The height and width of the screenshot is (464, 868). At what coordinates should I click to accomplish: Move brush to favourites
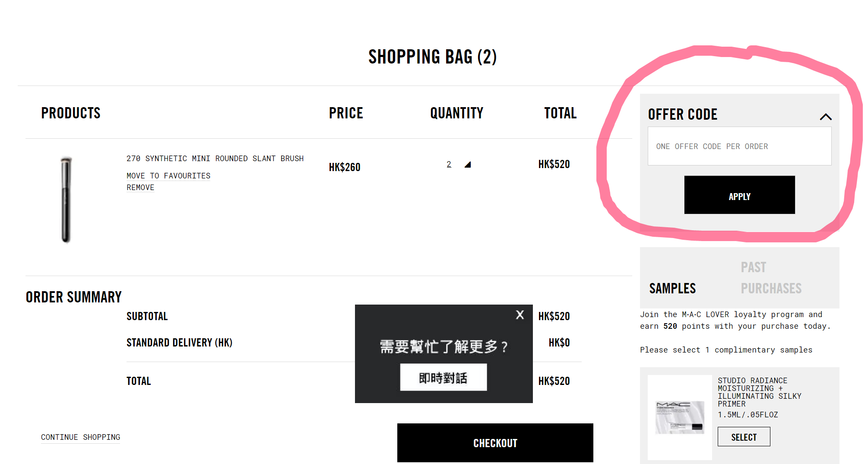(x=168, y=175)
